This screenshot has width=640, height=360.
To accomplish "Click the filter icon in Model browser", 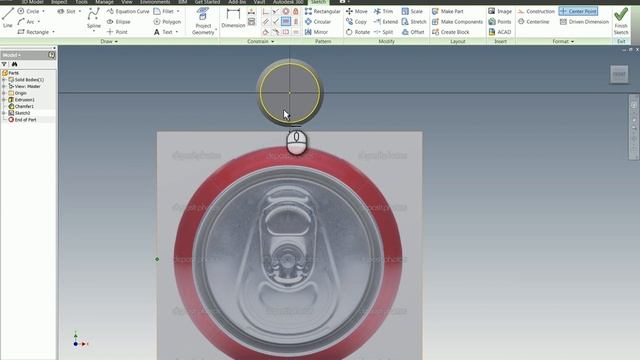I will tap(4, 64).
